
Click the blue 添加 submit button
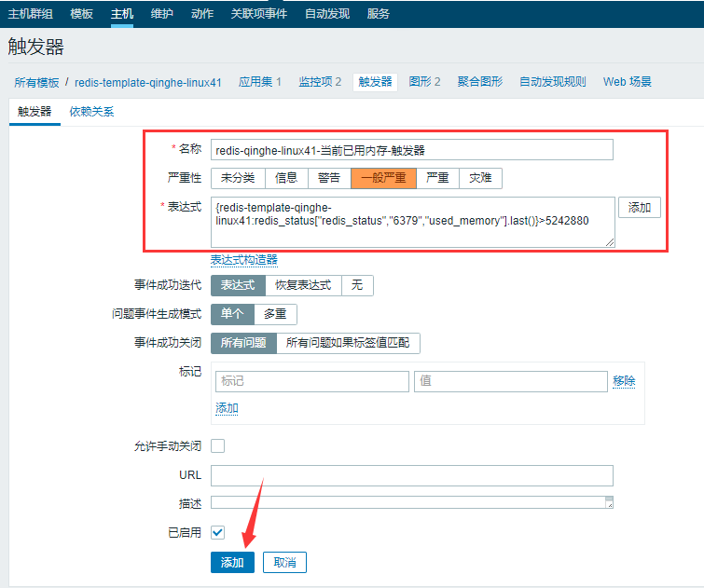click(232, 563)
